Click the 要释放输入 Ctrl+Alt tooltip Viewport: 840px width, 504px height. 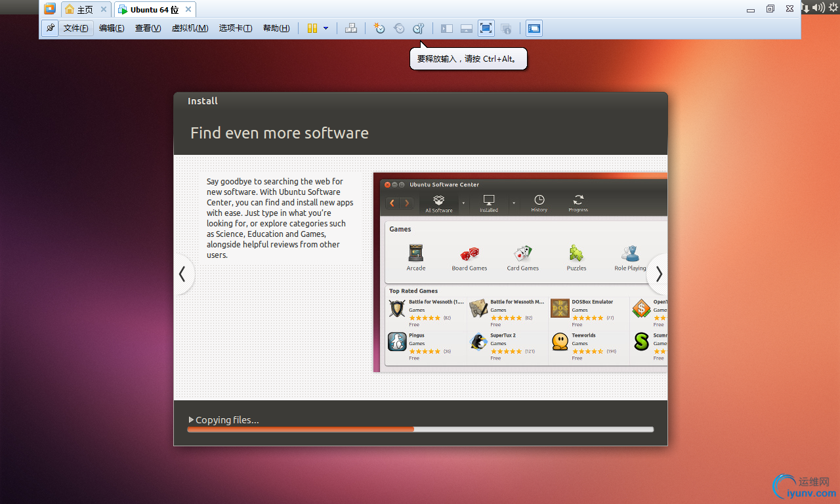(x=469, y=58)
